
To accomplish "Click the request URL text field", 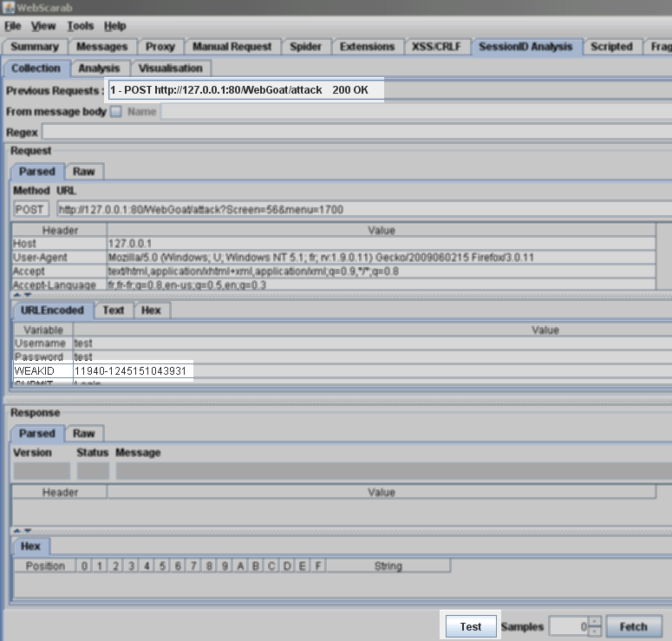I will (x=360, y=209).
